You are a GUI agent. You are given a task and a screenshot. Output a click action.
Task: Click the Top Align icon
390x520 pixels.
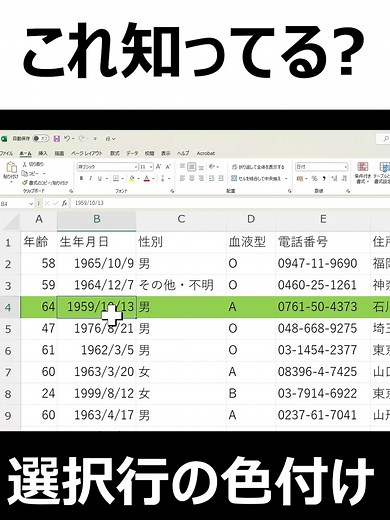(182, 167)
